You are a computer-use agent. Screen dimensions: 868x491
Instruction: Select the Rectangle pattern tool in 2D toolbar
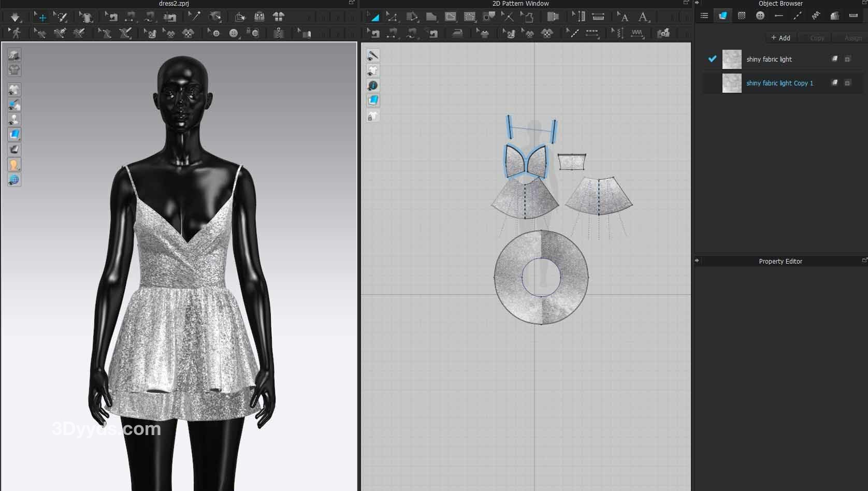click(x=431, y=17)
